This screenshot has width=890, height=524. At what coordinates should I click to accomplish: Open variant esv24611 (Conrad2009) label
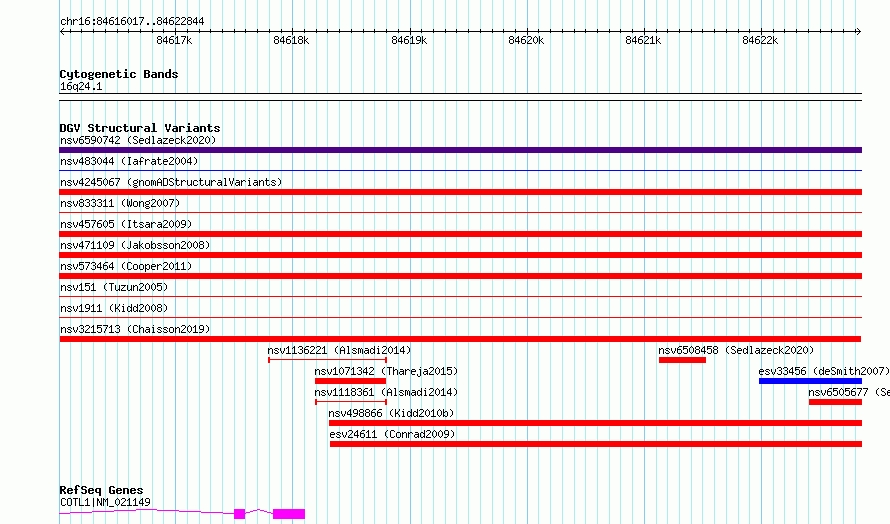click(x=392, y=434)
